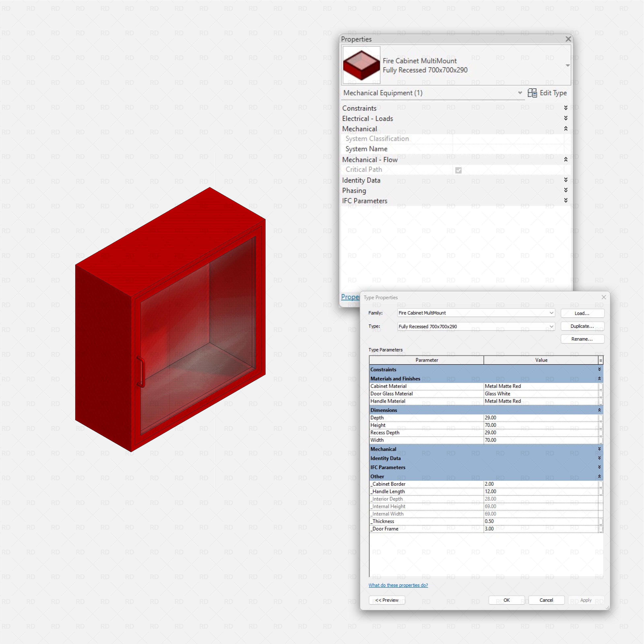Screen dimensions: 644x644
Task: Expand the Identity Data group in Properties
Action: pyautogui.click(x=566, y=180)
